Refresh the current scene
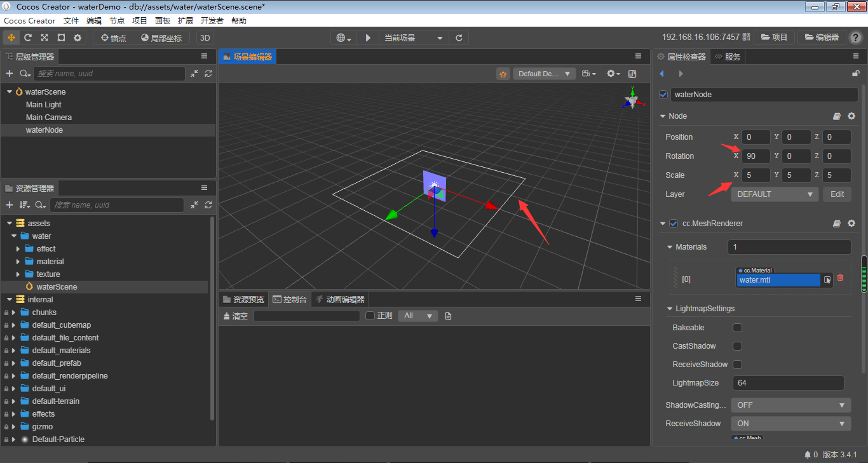The image size is (868, 463). [459, 37]
